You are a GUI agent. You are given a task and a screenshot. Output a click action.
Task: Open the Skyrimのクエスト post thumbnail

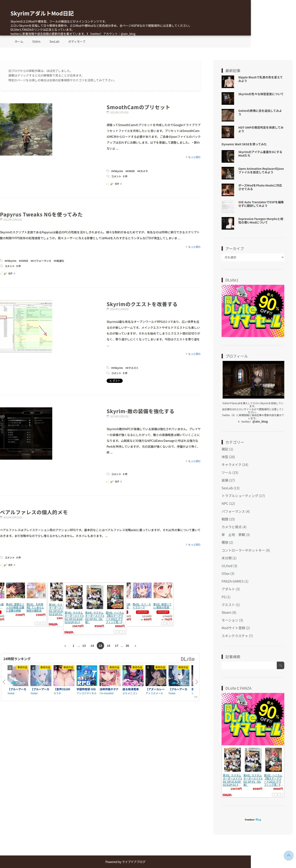[x=26, y=326]
